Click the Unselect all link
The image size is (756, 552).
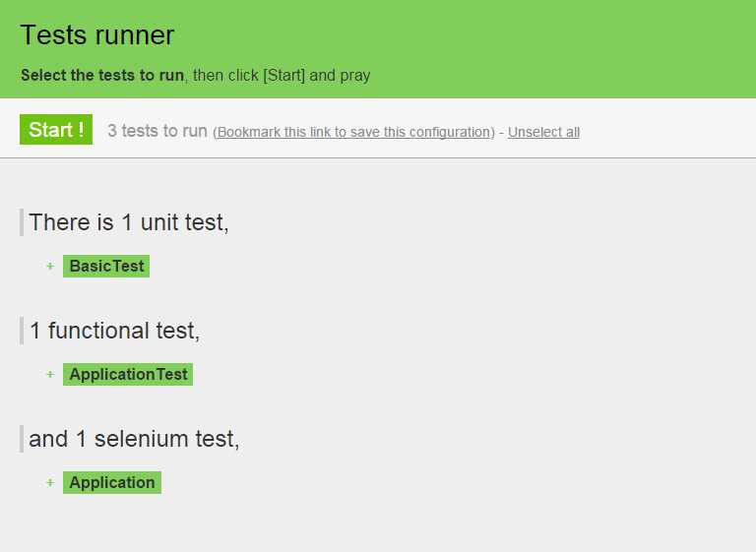[x=543, y=132]
